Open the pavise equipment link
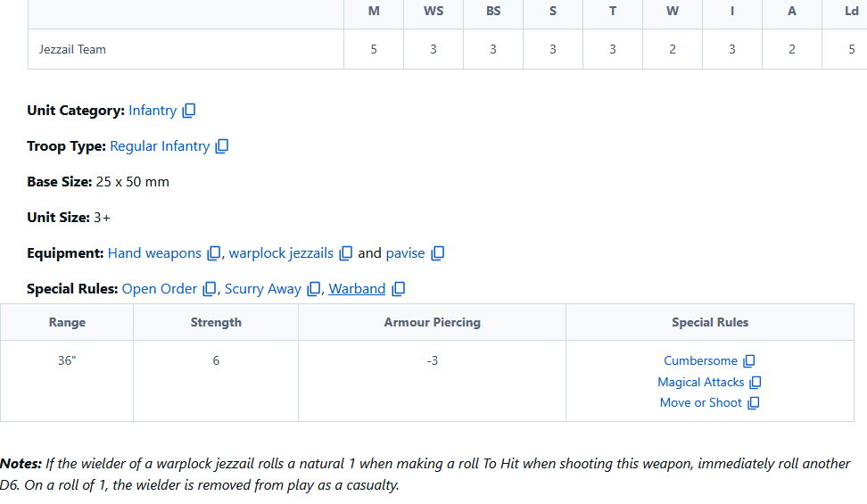 [x=405, y=253]
